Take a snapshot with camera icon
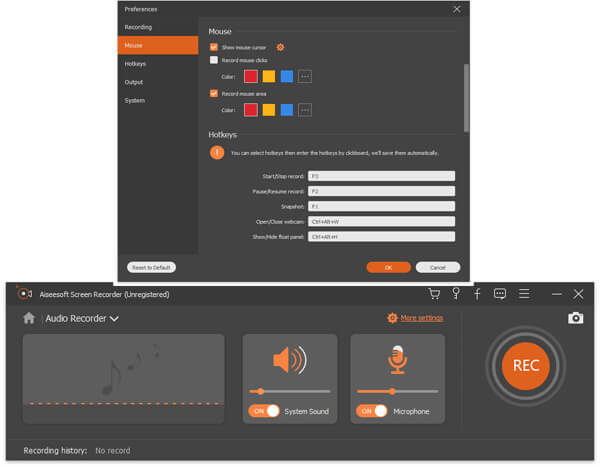The height and width of the screenshot is (467, 600). 576,318
